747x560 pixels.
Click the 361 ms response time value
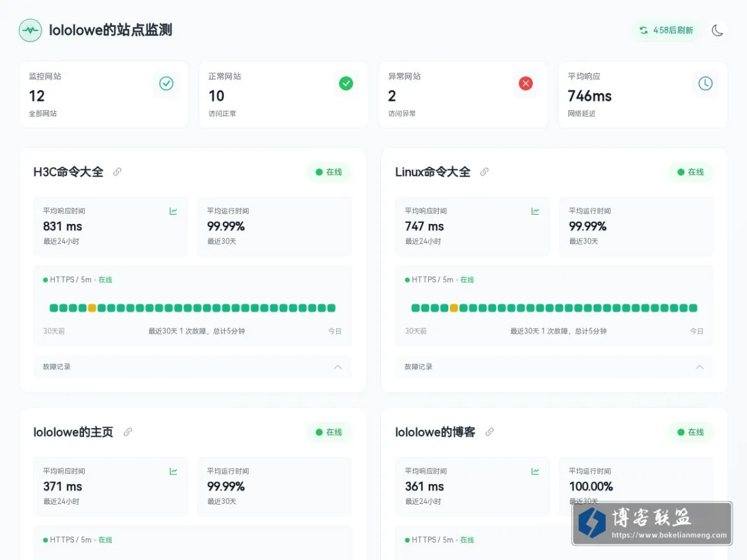tap(425, 487)
